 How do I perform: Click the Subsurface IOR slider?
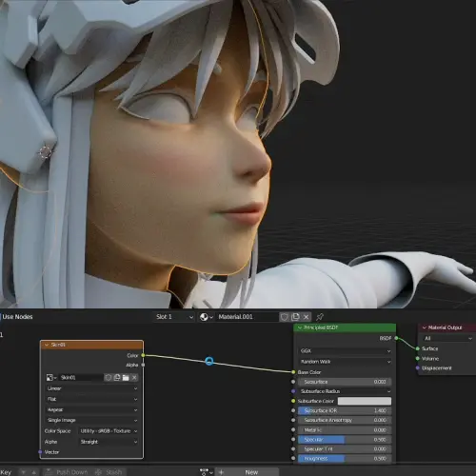345,410
